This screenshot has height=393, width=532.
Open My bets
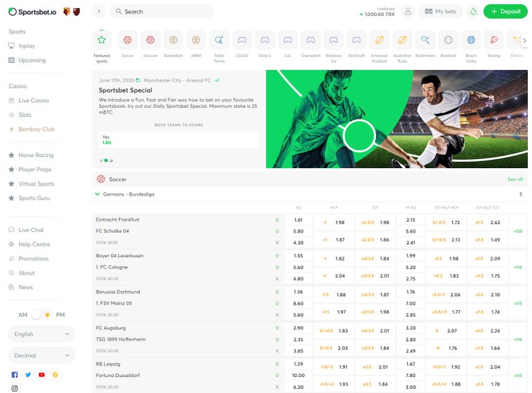click(441, 12)
